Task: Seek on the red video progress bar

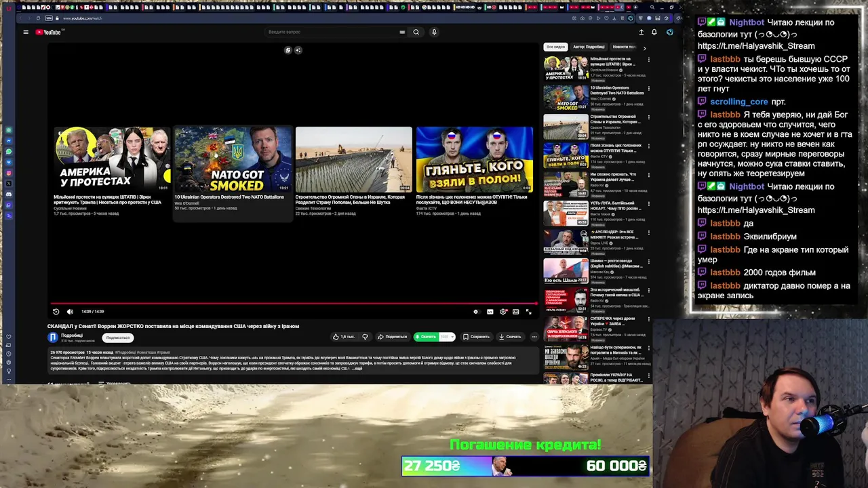Action: [294, 304]
